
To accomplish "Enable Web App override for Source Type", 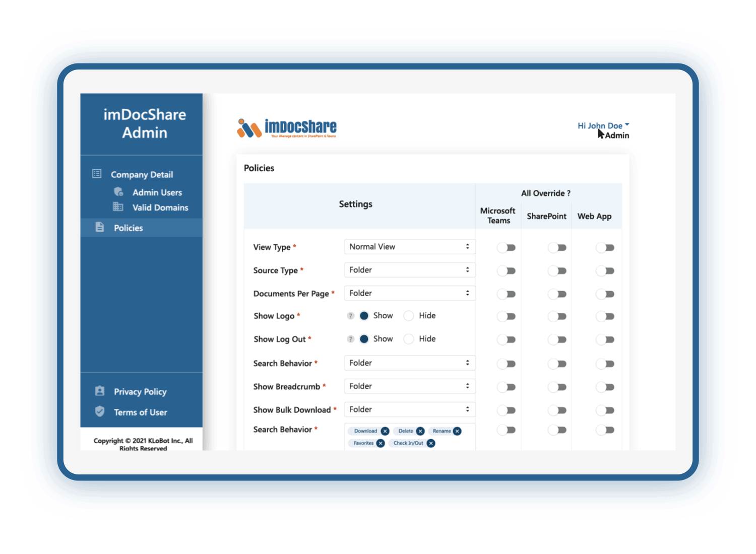I will [605, 270].
